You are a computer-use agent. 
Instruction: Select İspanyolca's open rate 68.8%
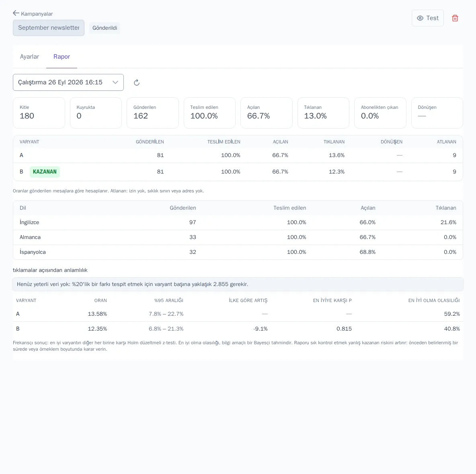click(367, 252)
